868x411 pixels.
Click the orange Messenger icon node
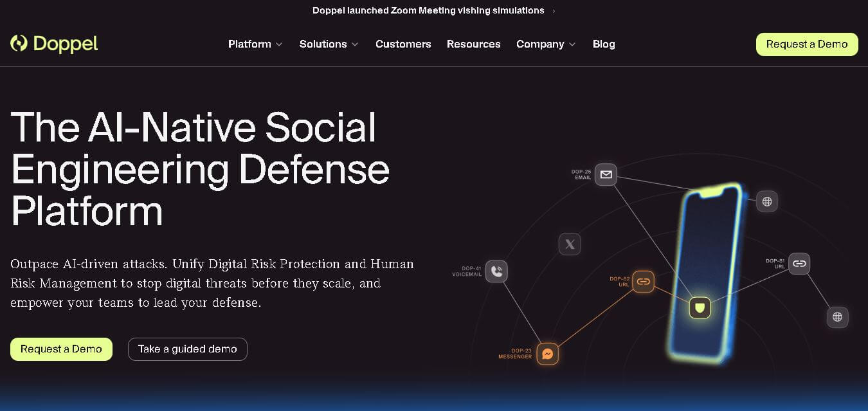click(547, 354)
